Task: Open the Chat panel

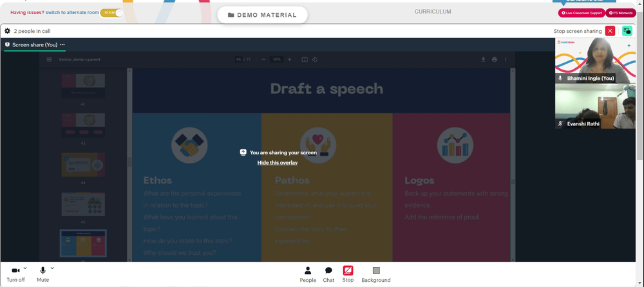Action: point(328,274)
